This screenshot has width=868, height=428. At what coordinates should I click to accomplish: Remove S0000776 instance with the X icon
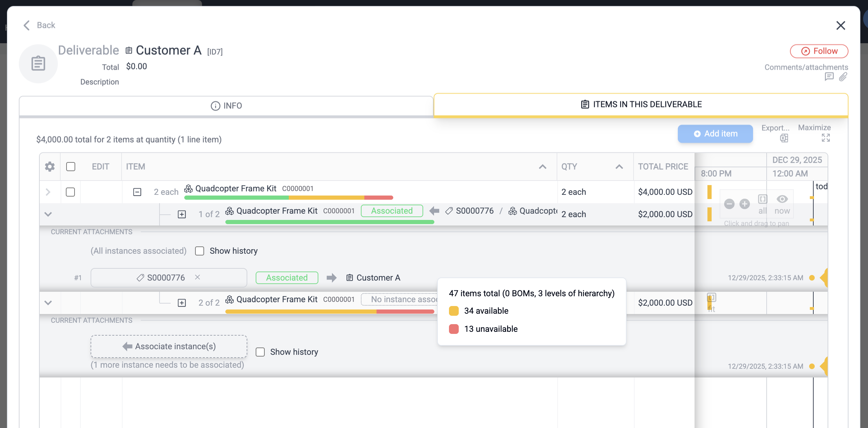click(197, 277)
